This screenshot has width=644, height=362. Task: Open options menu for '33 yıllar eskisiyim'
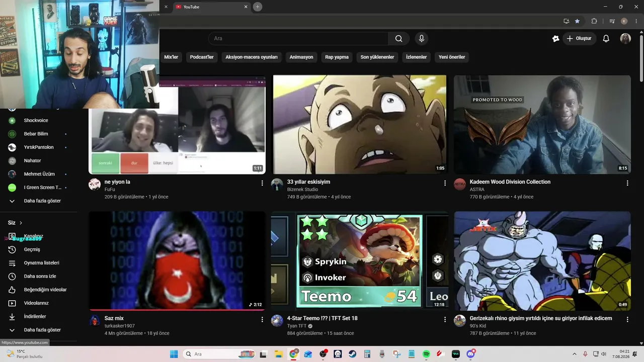tap(445, 184)
